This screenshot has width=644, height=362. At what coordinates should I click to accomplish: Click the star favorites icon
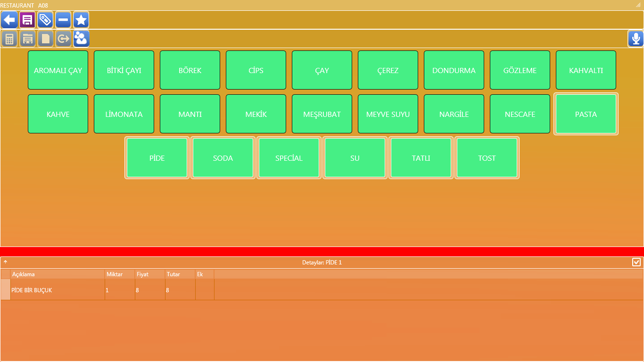coord(81,20)
